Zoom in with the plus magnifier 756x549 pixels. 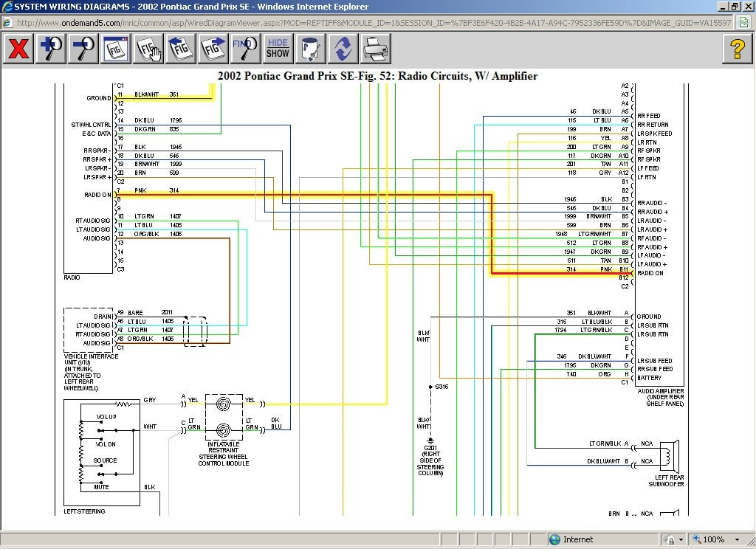click(51, 48)
